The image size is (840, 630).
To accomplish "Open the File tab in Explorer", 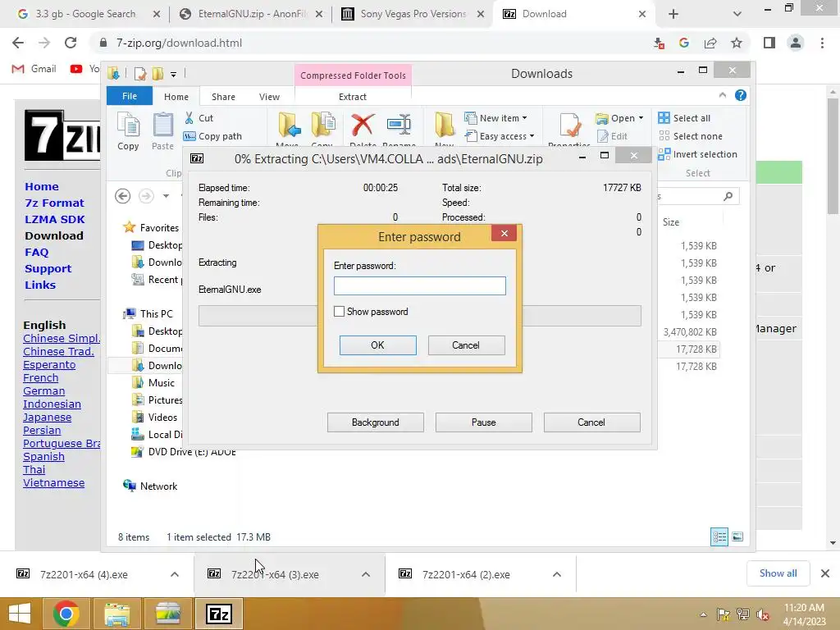I will point(130,96).
